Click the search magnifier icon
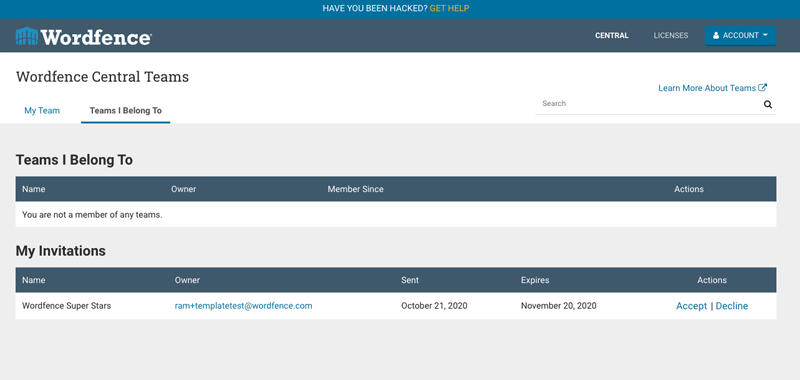 [767, 105]
